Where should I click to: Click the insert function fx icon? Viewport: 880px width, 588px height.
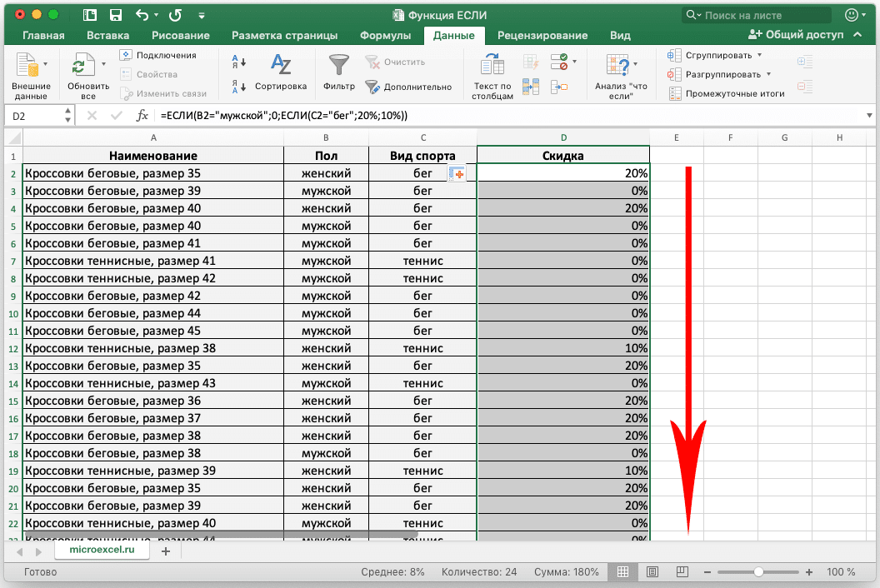[x=142, y=116]
